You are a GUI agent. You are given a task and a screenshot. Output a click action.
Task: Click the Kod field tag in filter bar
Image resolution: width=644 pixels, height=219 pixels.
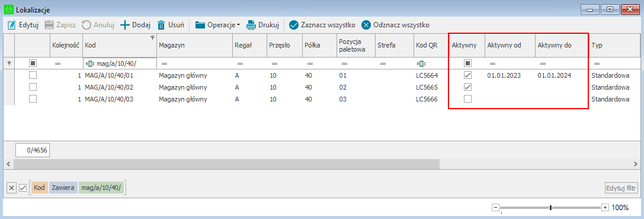coord(40,188)
